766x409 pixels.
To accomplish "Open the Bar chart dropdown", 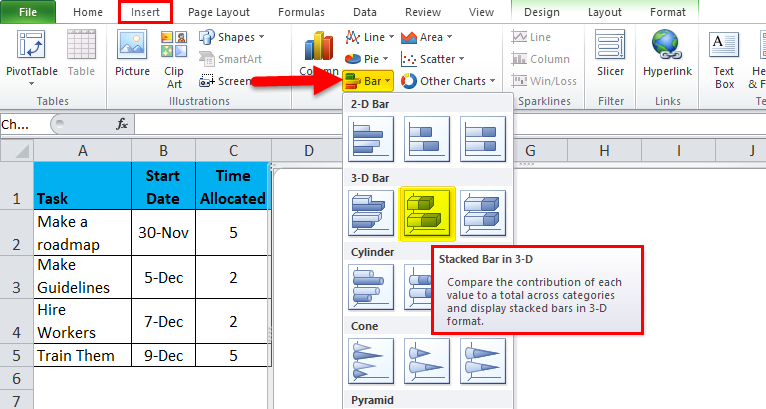I will (x=367, y=81).
